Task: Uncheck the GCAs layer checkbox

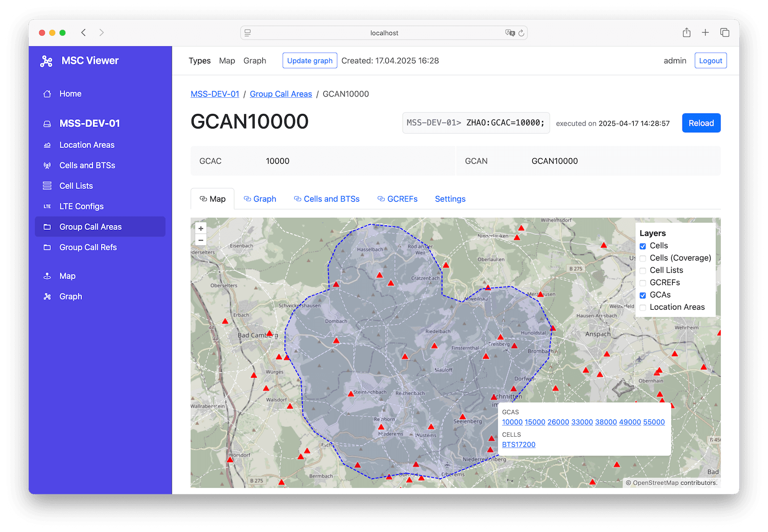Action: (643, 295)
